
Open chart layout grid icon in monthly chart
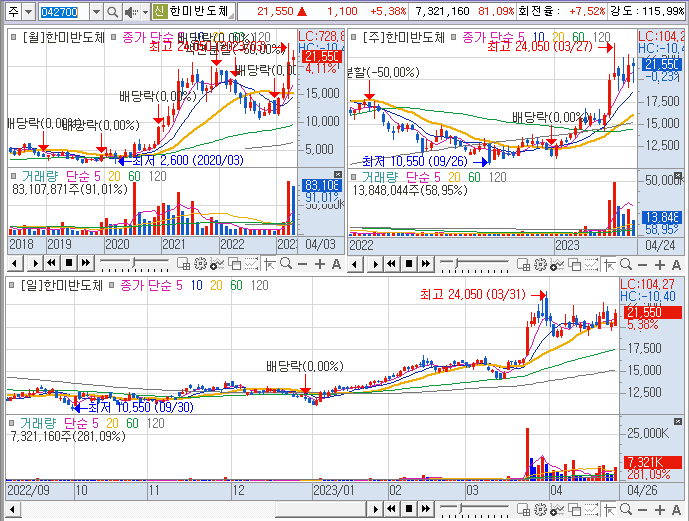[x=183, y=264]
